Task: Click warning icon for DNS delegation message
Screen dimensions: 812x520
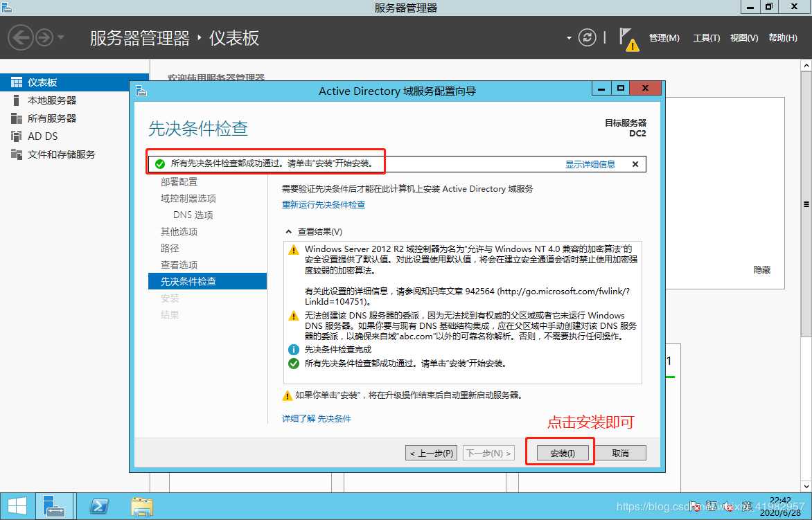Action: pos(294,316)
